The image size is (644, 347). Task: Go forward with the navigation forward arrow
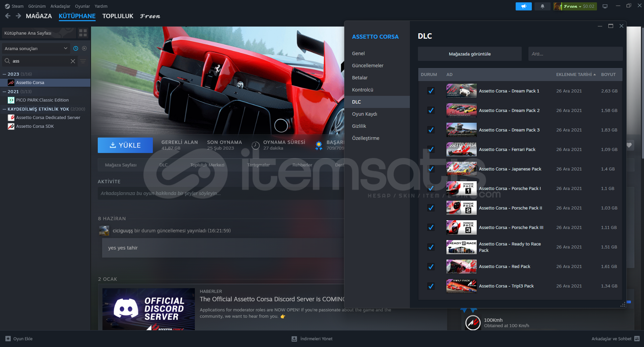coord(18,16)
